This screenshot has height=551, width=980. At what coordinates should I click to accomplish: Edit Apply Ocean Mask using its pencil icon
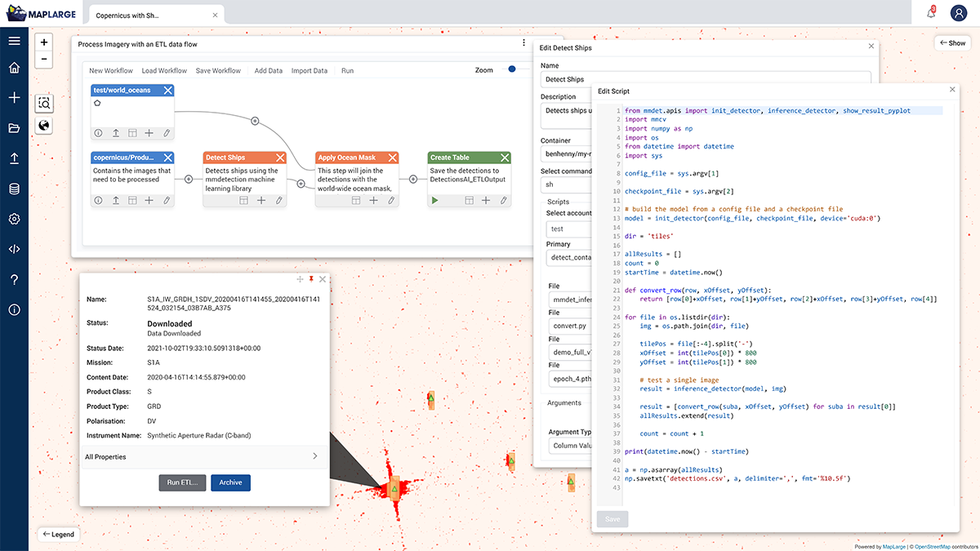pyautogui.click(x=391, y=202)
